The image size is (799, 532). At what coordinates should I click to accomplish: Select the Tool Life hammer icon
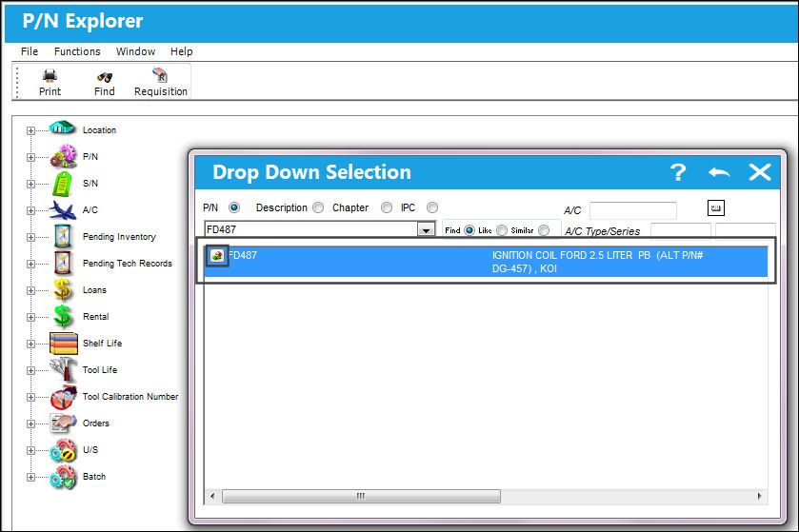(63, 369)
